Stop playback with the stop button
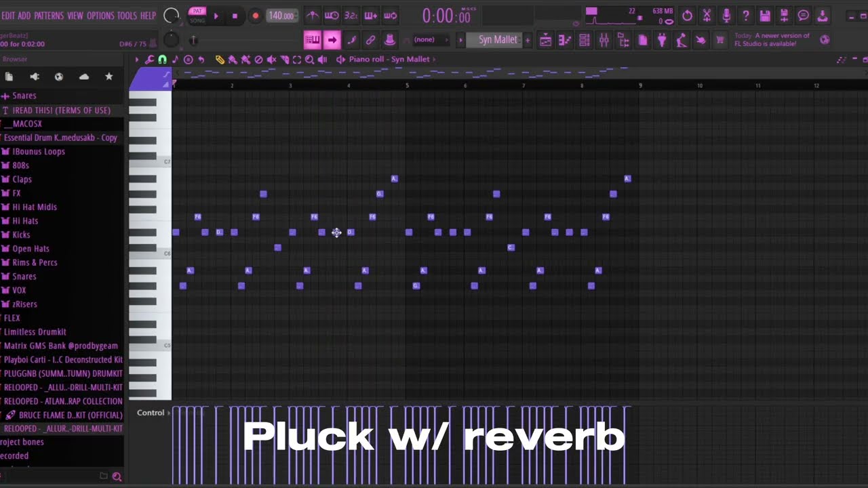This screenshot has width=868, height=488. click(235, 16)
